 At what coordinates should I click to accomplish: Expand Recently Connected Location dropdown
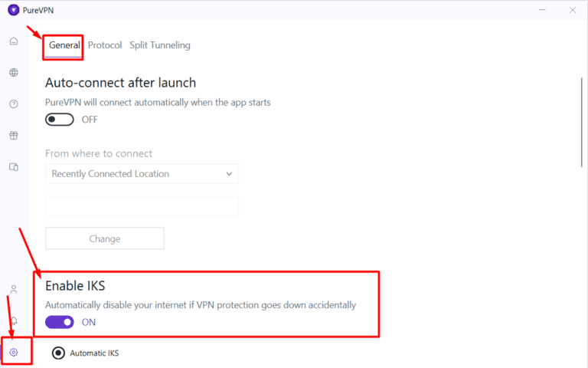click(142, 174)
